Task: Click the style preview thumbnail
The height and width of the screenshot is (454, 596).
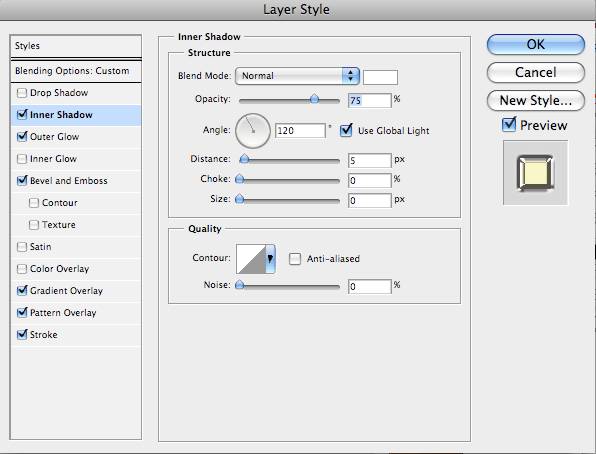Action: (x=535, y=173)
